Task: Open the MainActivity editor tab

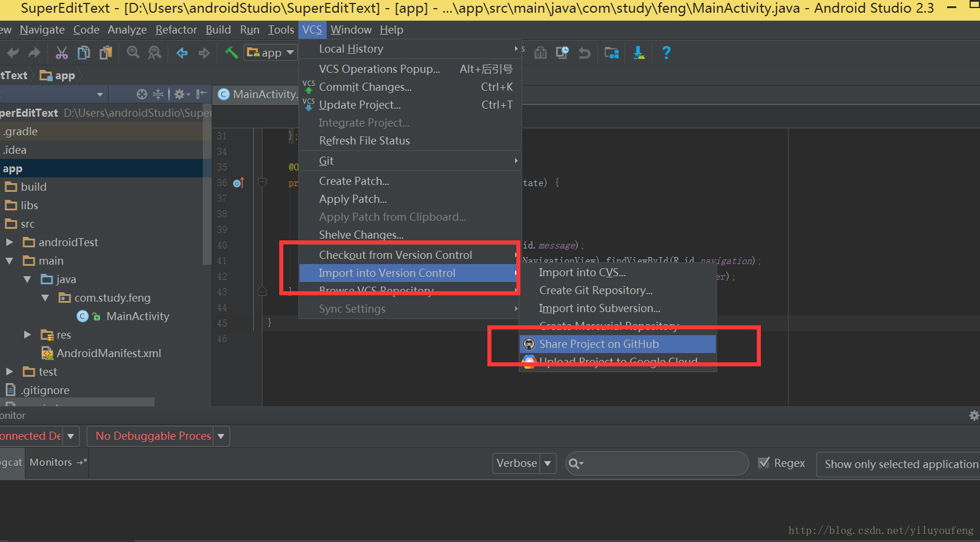Action: (258, 94)
